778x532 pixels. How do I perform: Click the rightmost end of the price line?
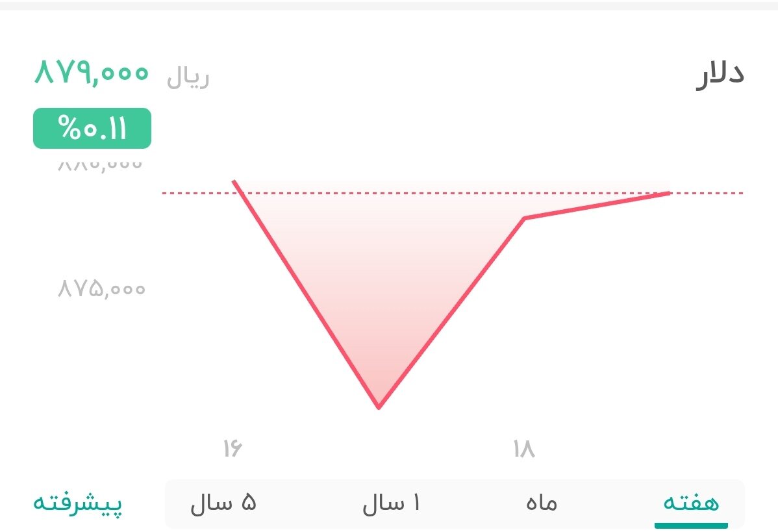click(x=670, y=193)
